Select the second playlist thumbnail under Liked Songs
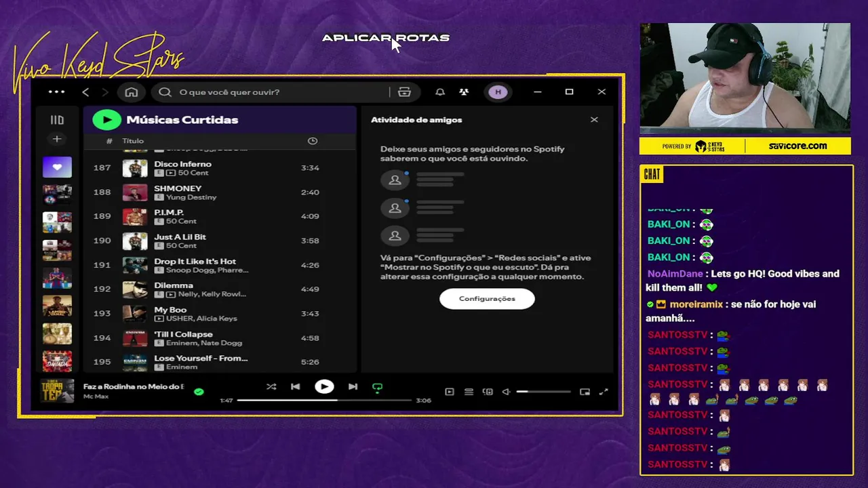Image resolution: width=868 pixels, height=488 pixels. point(57,195)
